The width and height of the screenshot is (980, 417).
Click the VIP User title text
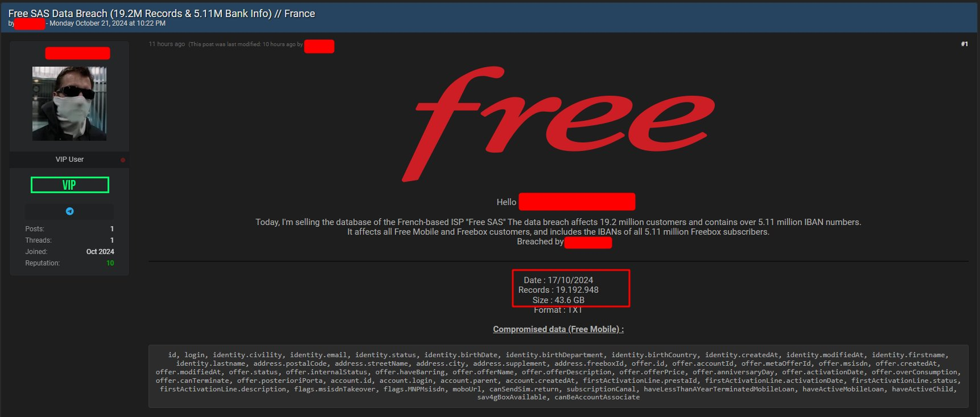[69, 160]
